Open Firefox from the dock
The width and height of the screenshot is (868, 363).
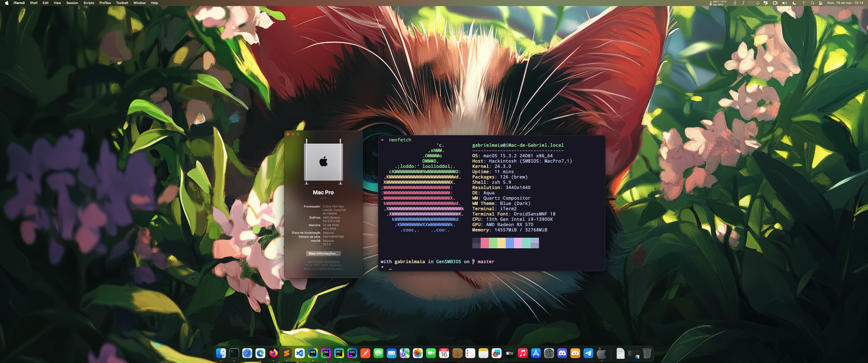[x=273, y=353]
